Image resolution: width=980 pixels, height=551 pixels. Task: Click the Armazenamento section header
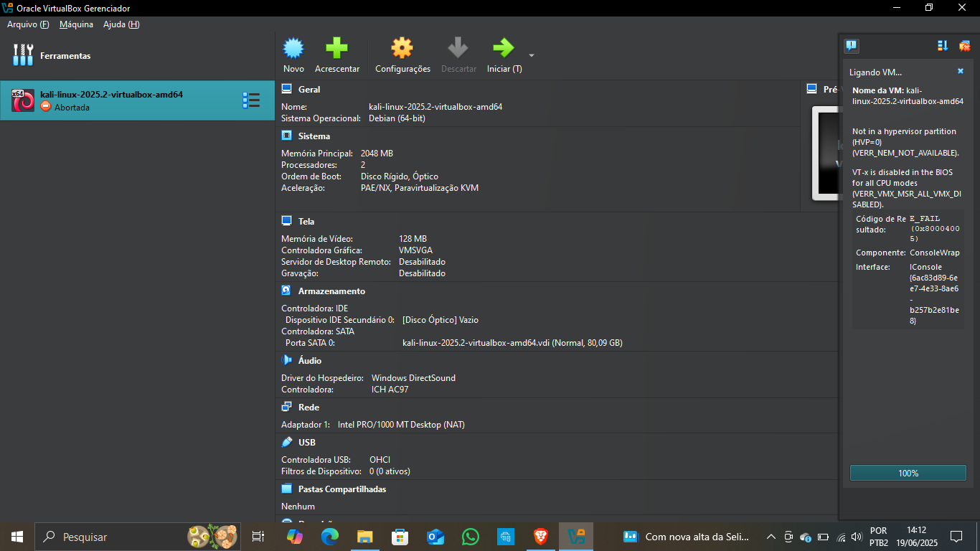(331, 291)
